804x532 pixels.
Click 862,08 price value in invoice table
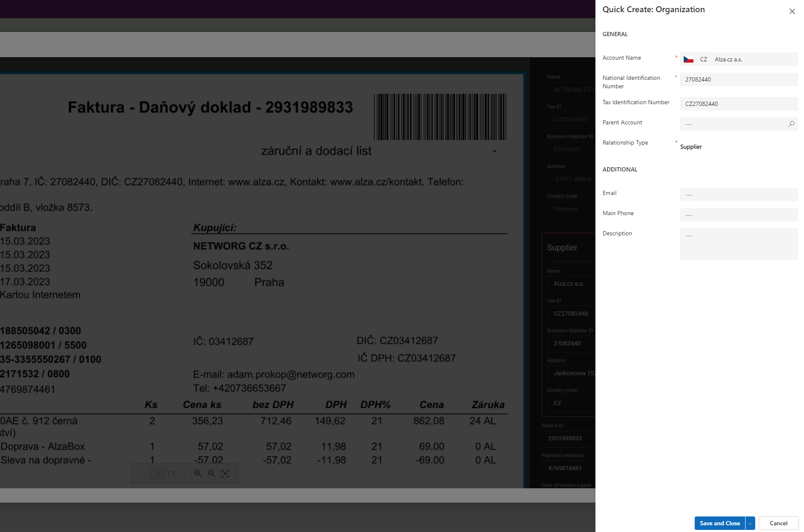pos(428,421)
